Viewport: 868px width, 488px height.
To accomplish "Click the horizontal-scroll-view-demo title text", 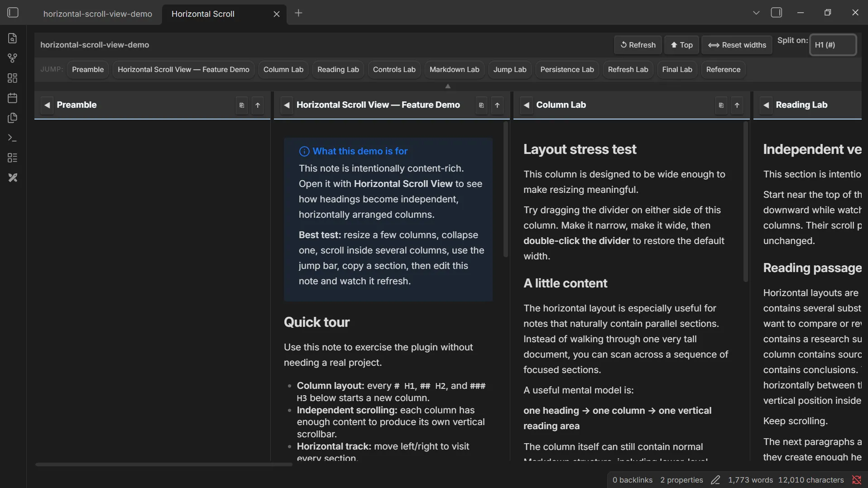I will click(95, 45).
